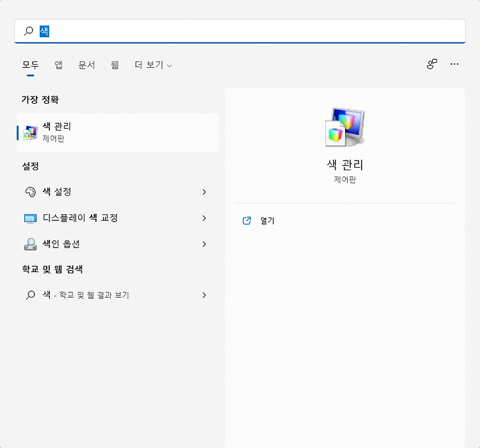
Task: Open the feedback people icon
Action: coord(432,64)
